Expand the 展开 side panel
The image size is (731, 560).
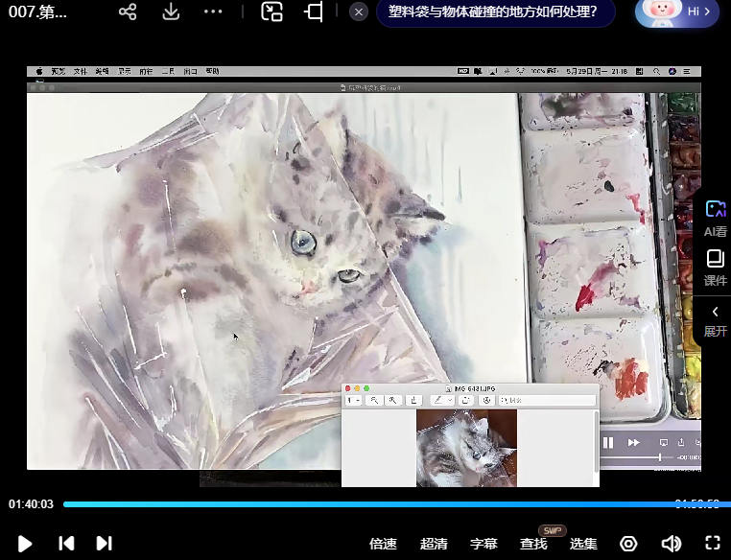tap(715, 320)
